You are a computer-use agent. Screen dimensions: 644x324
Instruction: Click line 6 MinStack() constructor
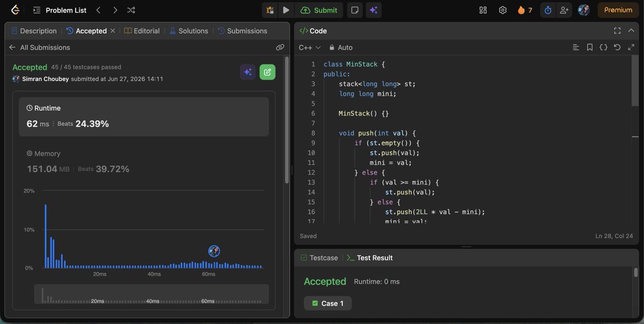[x=363, y=114]
